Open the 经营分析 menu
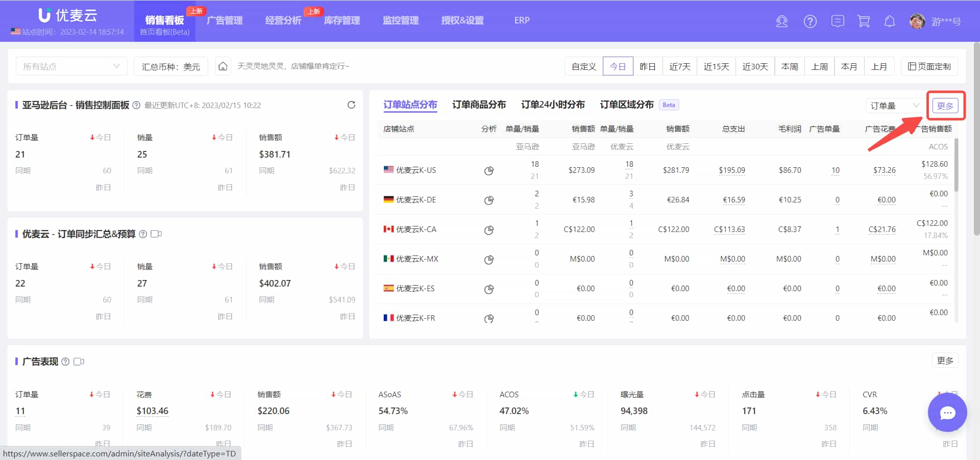The image size is (980, 460). [x=283, y=20]
